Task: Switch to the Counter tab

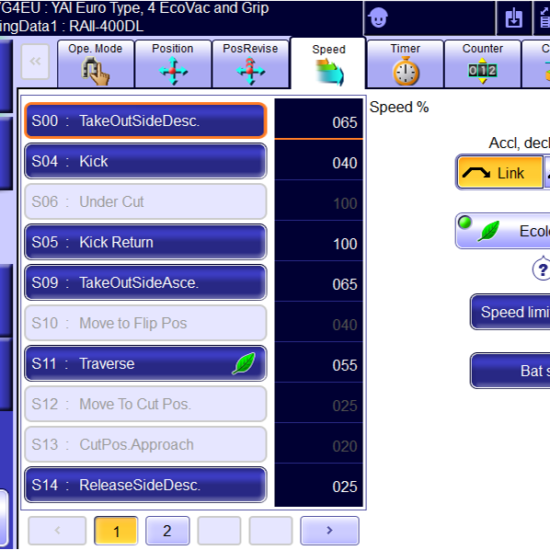Action: point(483,64)
